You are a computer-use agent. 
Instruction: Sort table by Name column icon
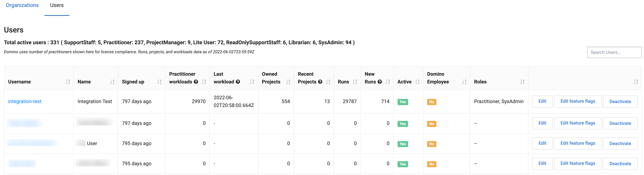coord(112,82)
